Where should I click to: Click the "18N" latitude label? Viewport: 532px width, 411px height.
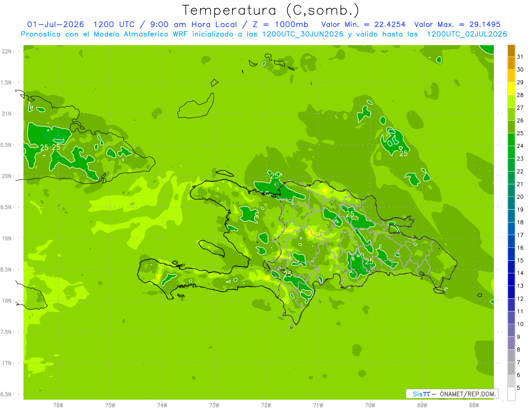(6, 301)
